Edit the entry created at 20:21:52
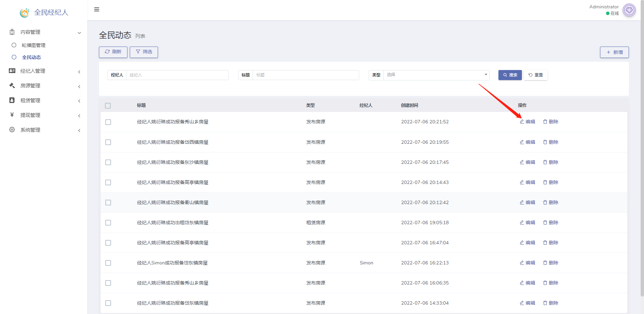644x314 pixels. (x=527, y=122)
